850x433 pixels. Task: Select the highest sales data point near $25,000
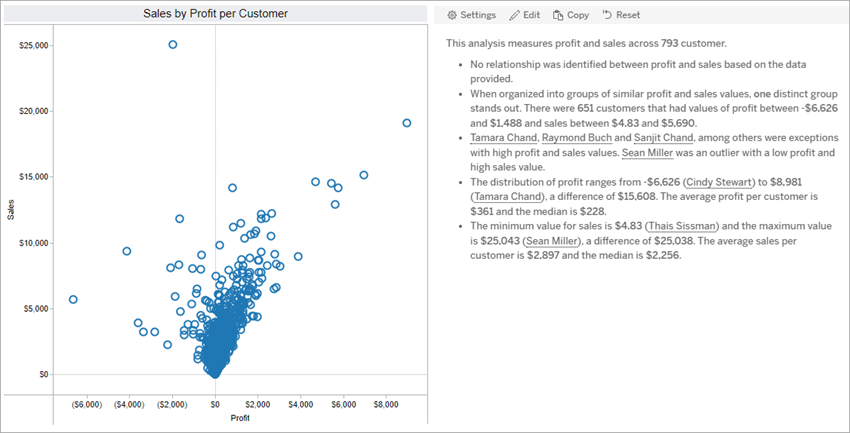click(x=173, y=45)
